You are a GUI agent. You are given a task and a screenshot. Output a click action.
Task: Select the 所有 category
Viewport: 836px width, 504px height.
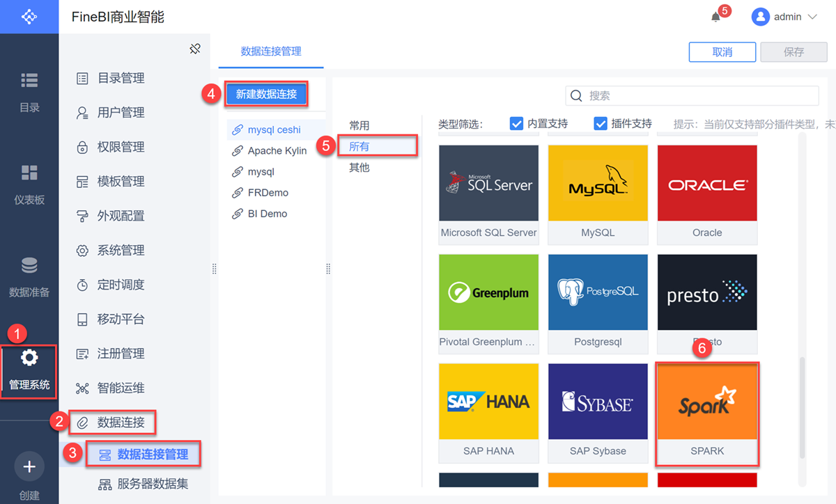(359, 146)
